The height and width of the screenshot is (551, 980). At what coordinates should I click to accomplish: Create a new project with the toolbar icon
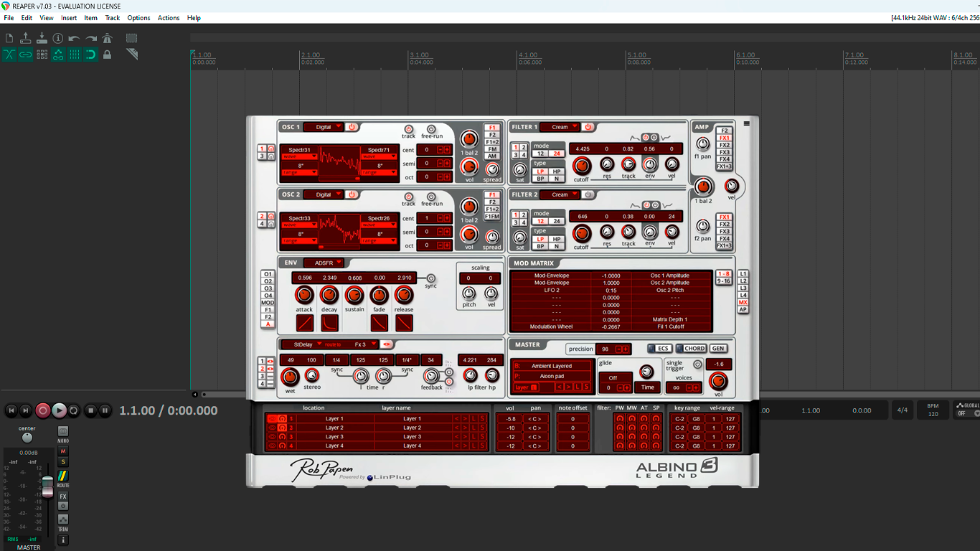pos(9,38)
